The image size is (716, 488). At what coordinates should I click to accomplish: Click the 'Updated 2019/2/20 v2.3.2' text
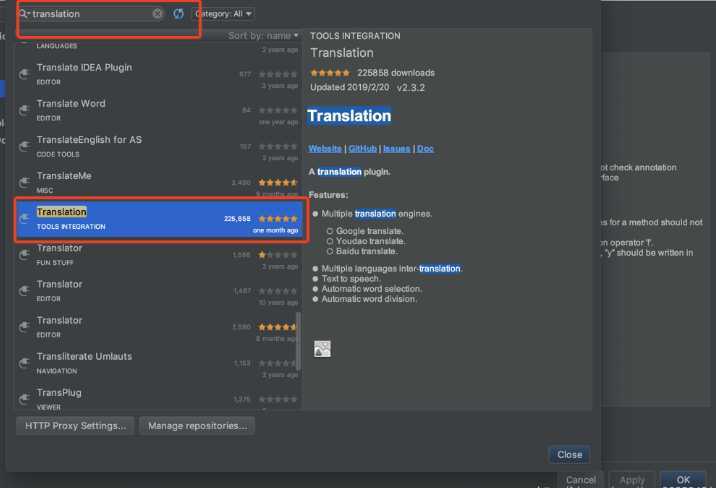tap(367, 87)
